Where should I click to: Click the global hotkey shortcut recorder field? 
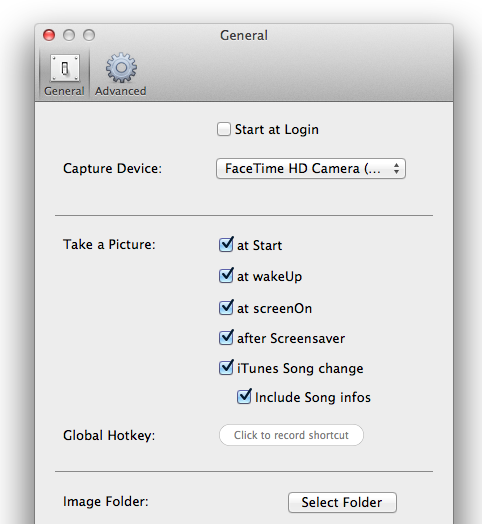[x=291, y=435]
